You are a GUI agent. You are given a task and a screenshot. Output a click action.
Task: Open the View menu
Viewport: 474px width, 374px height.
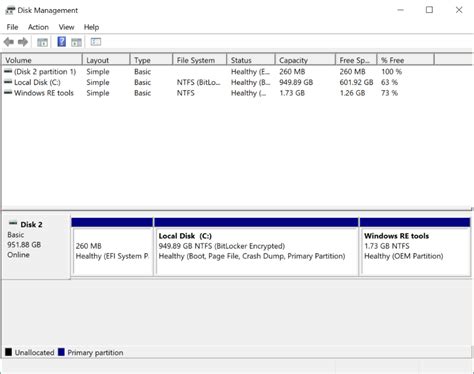tap(66, 27)
